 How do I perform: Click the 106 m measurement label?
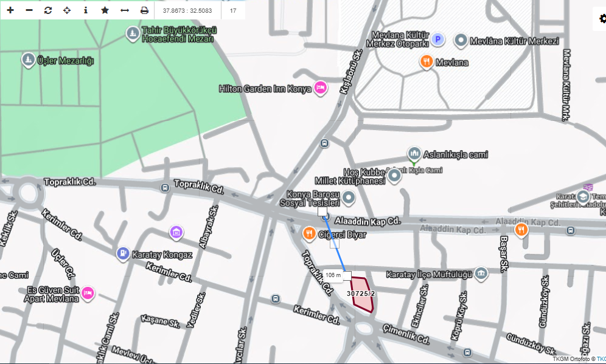pyautogui.click(x=333, y=275)
